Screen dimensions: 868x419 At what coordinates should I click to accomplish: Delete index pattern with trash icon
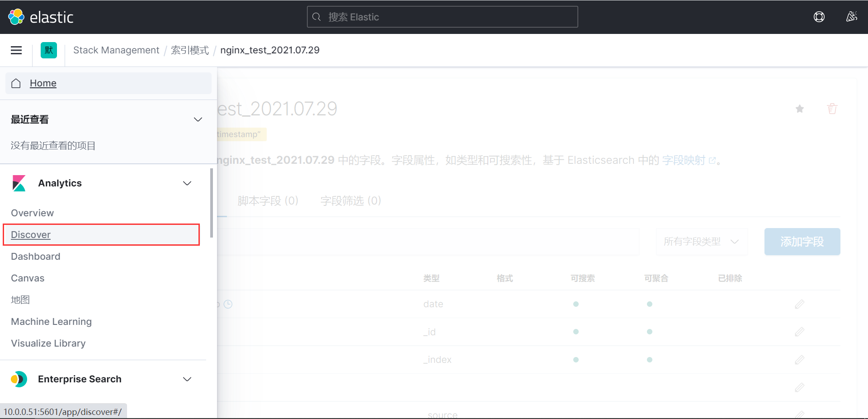point(832,109)
